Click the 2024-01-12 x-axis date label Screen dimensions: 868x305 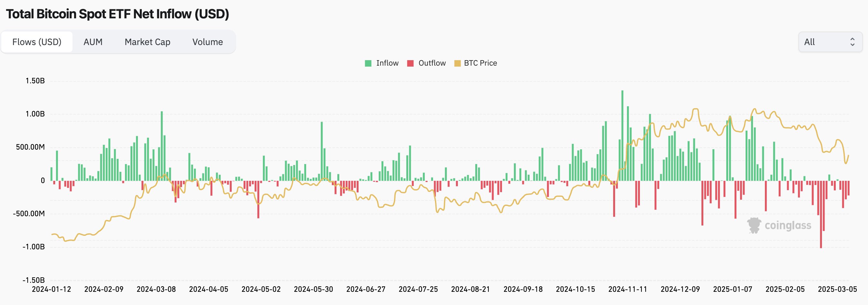[51, 289]
